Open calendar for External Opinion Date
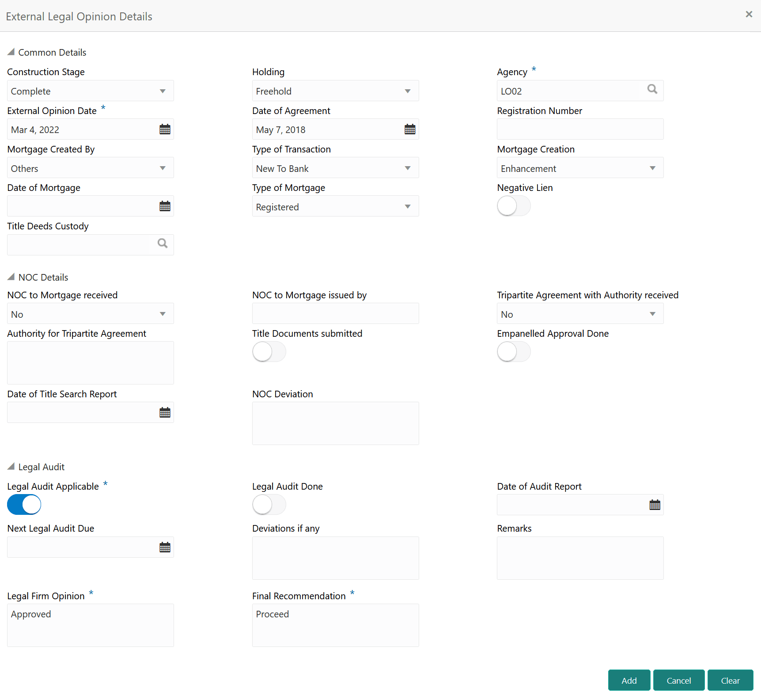The width and height of the screenshot is (761, 700). click(x=165, y=129)
